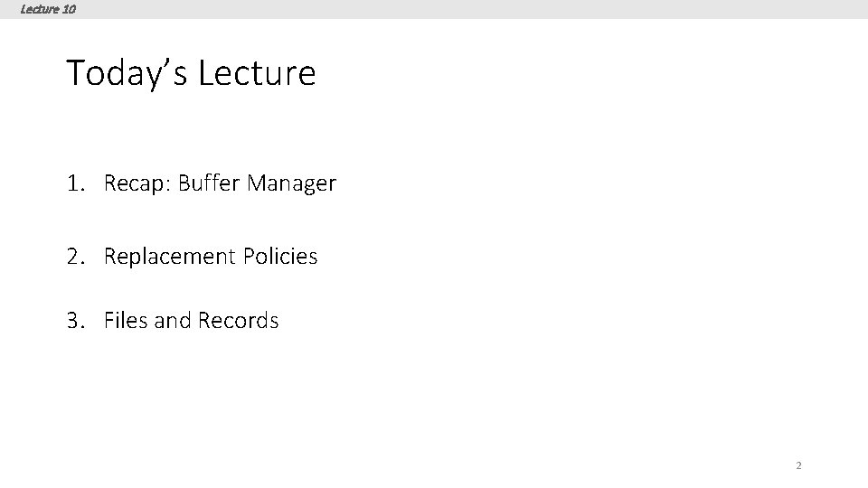Click the word "Lecture" in the large title
868x488 pixels.
tap(257, 72)
